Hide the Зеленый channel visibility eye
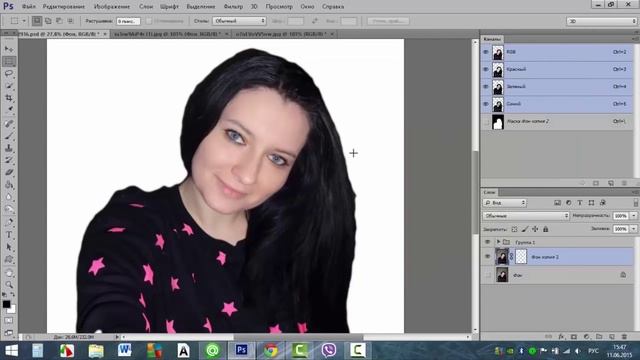 coord(486,87)
